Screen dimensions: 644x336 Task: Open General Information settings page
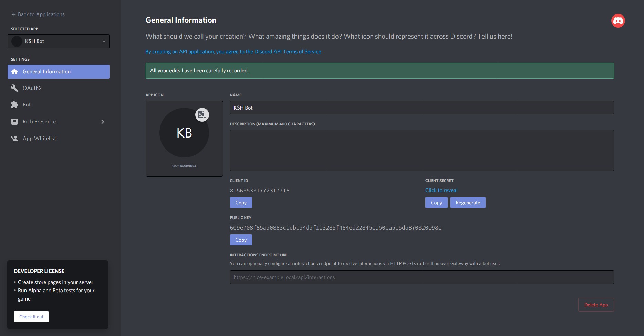pyautogui.click(x=59, y=72)
